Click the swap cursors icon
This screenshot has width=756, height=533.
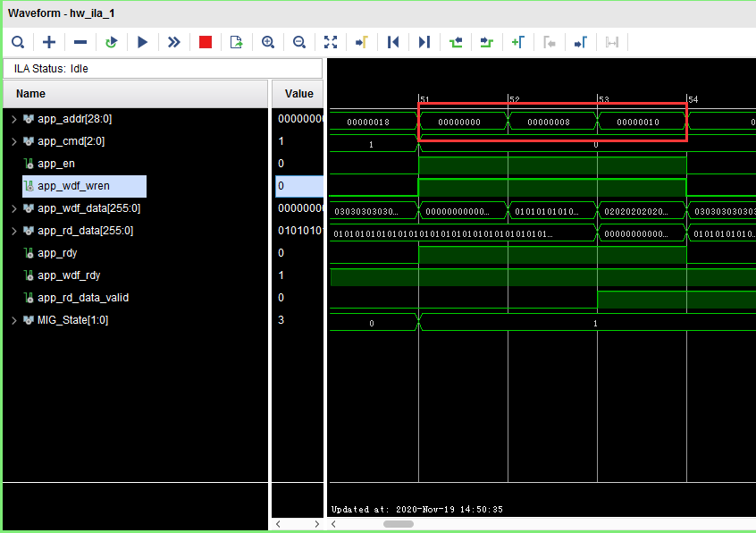coord(612,42)
